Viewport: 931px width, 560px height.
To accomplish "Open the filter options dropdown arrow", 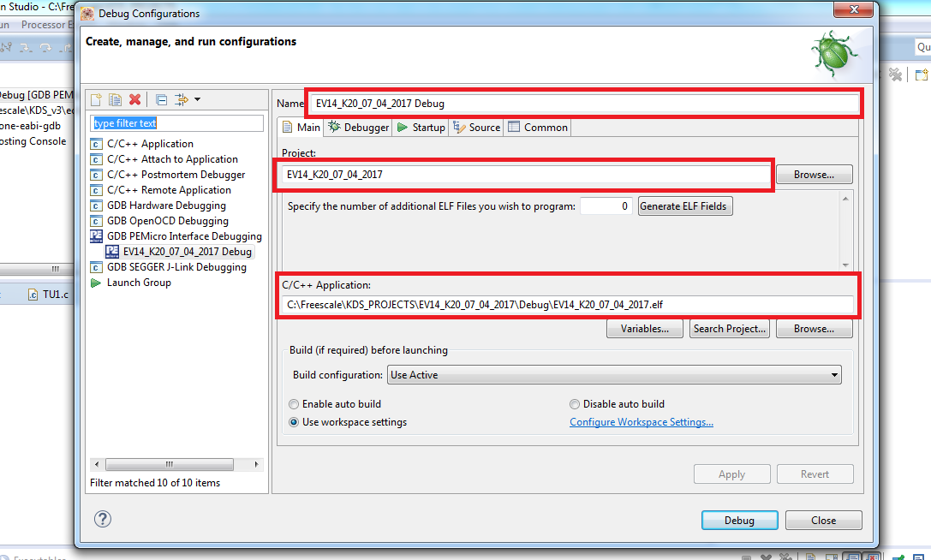I will click(x=198, y=100).
